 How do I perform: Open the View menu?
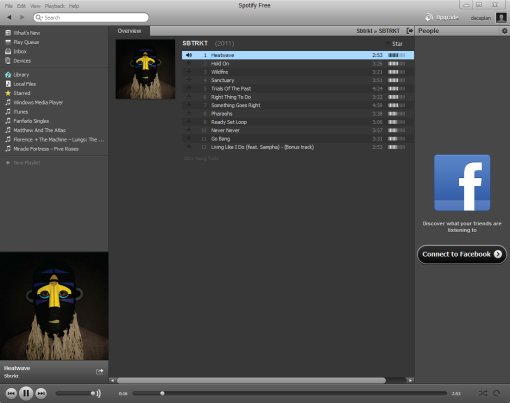35,6
